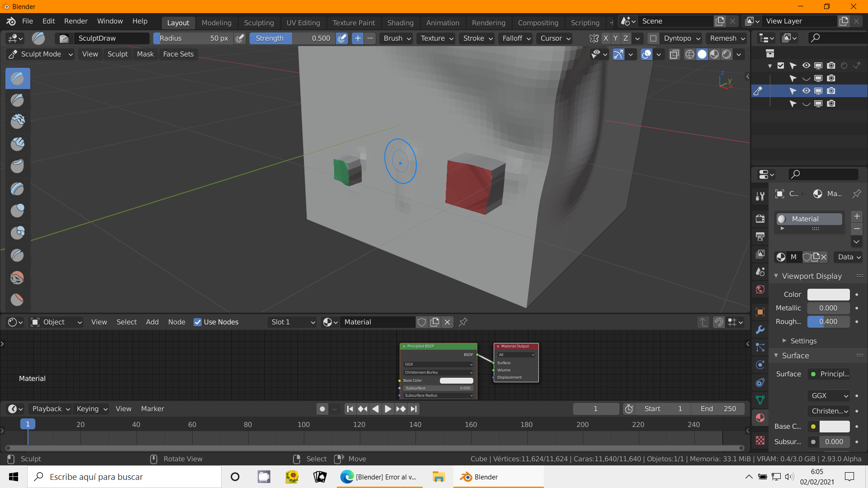Open the Sculpt Mode dropdown
The image size is (868, 488).
[41, 54]
